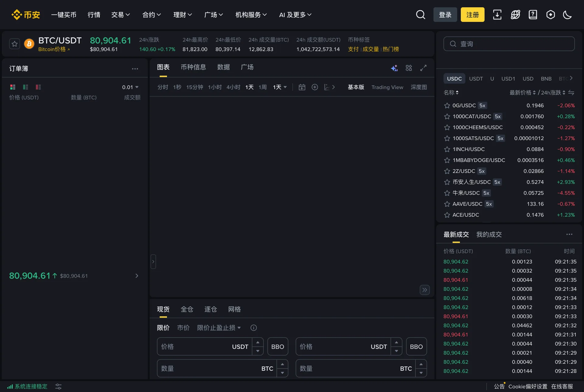Open order book more options dots

(135, 69)
